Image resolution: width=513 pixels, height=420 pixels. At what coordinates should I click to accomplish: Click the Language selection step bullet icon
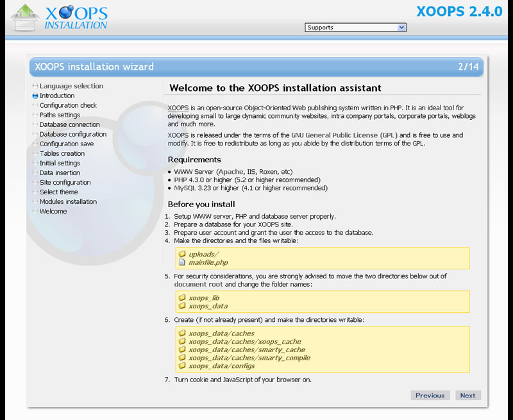coord(35,86)
